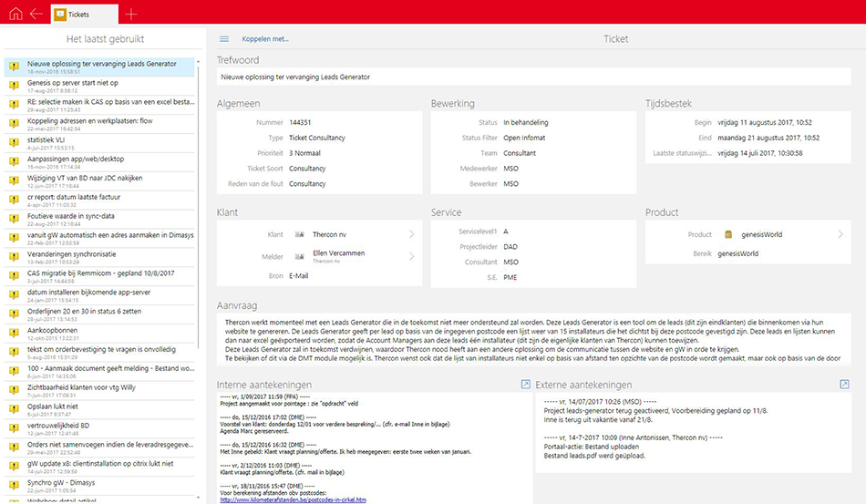Image resolution: width=866 pixels, height=504 pixels.
Task: Click the ticket number value 144351
Action: 300,122
